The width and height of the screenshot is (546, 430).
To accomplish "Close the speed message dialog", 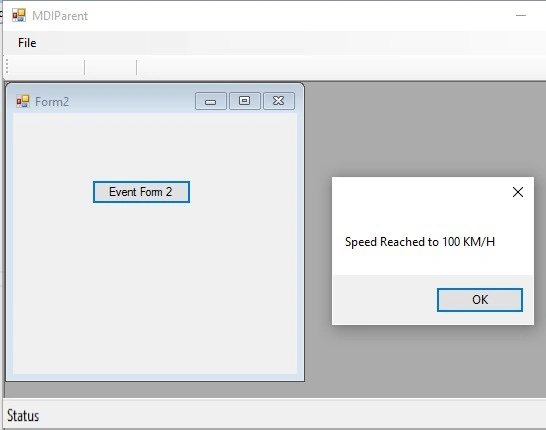I will [x=518, y=192].
